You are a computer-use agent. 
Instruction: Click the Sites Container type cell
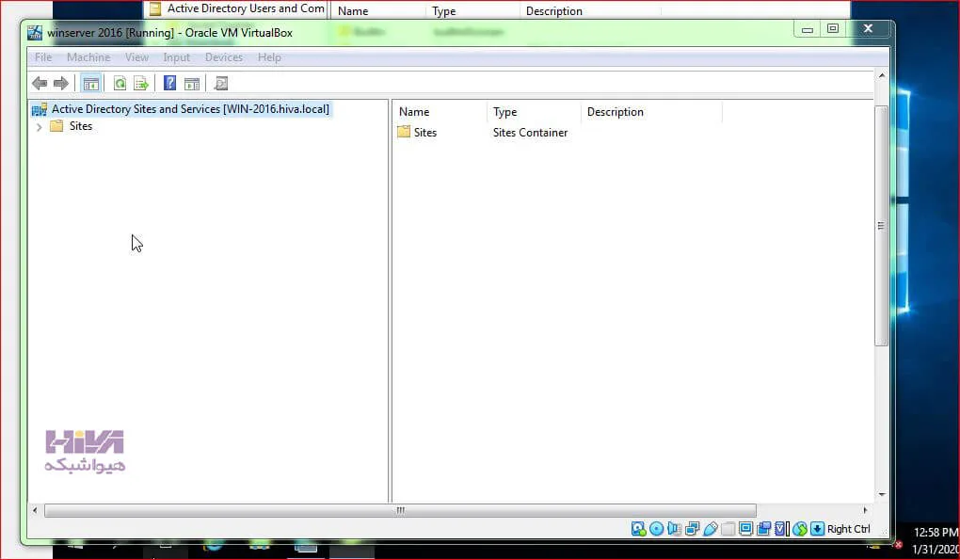[x=530, y=132]
